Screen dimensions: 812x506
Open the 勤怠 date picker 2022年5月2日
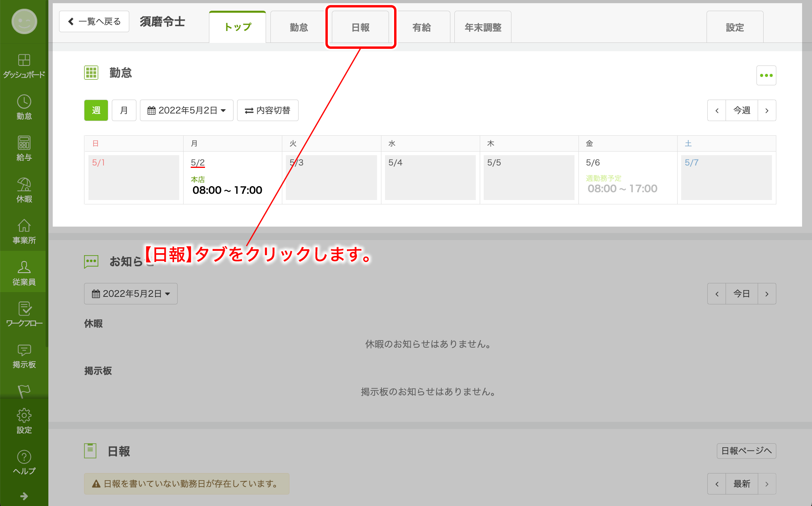(x=186, y=110)
